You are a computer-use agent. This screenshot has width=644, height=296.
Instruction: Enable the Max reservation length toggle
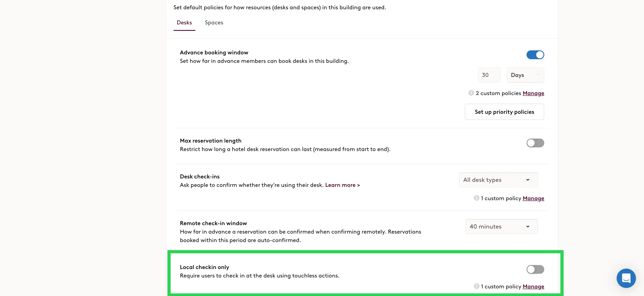coord(535,143)
